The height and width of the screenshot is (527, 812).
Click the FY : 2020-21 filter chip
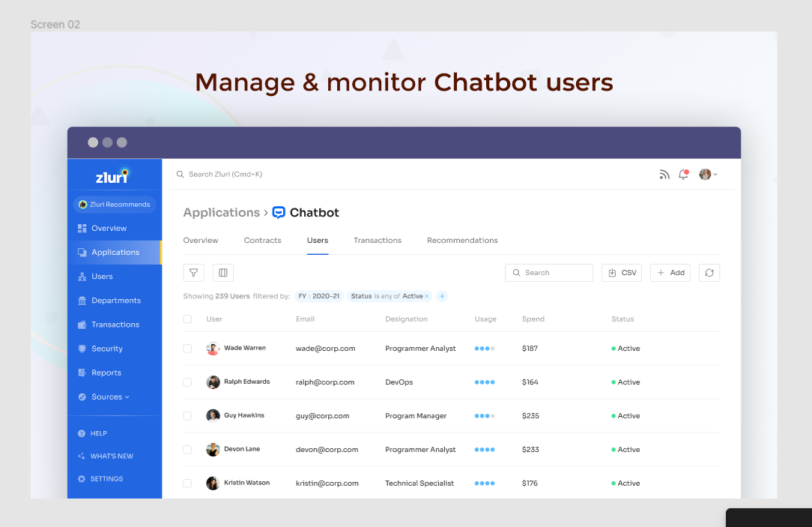(x=319, y=296)
